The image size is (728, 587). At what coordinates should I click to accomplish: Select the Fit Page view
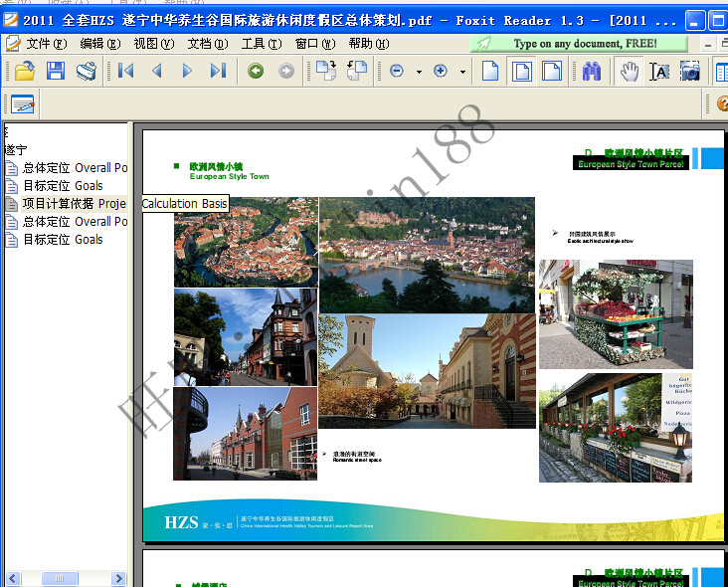tap(521, 71)
